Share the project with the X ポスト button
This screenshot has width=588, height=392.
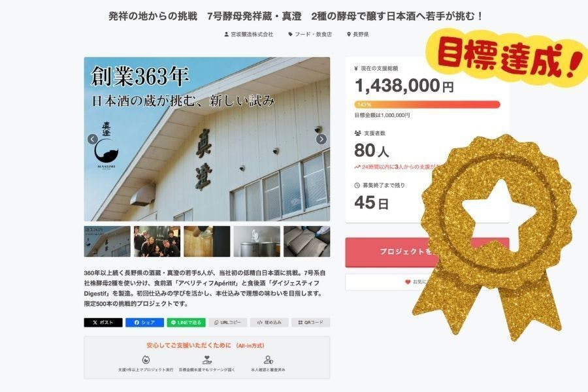click(103, 323)
